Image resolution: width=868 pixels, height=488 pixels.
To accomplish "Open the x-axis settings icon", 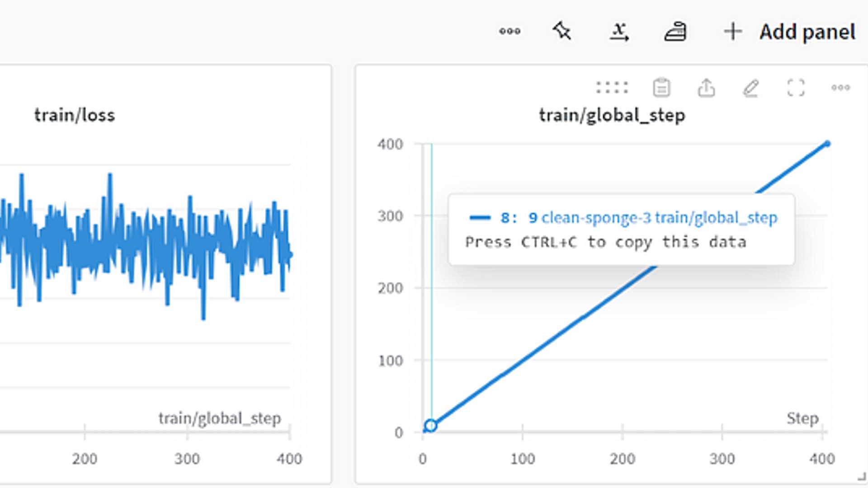I will (619, 32).
